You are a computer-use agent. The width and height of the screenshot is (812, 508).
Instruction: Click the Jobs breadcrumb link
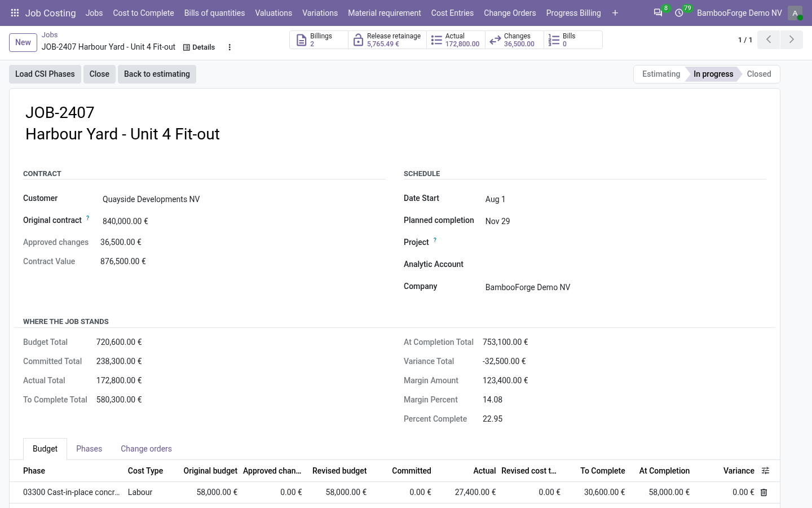50,35
